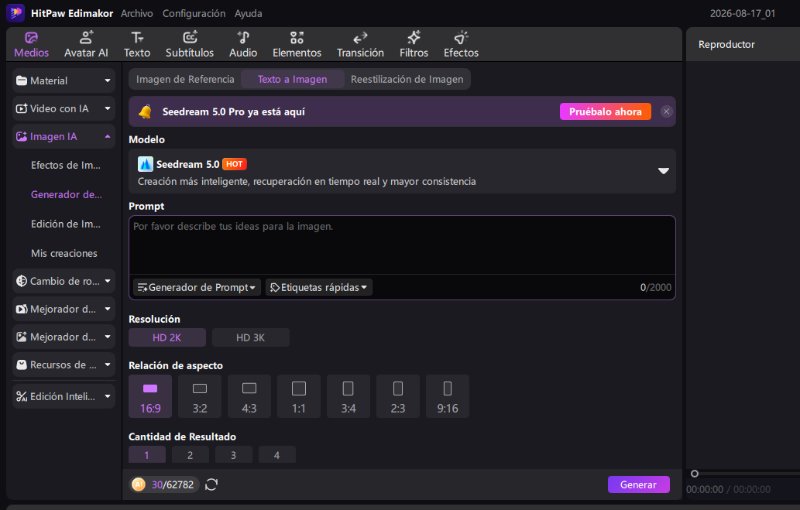Expand the Cambio de ro... section
The width and height of the screenshot is (800, 510).
point(64,281)
